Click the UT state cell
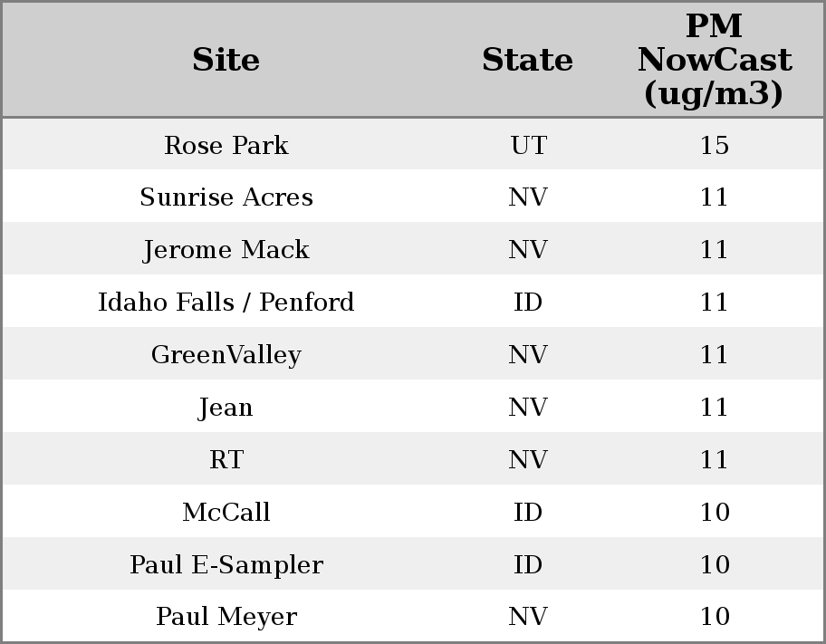 click(x=528, y=145)
